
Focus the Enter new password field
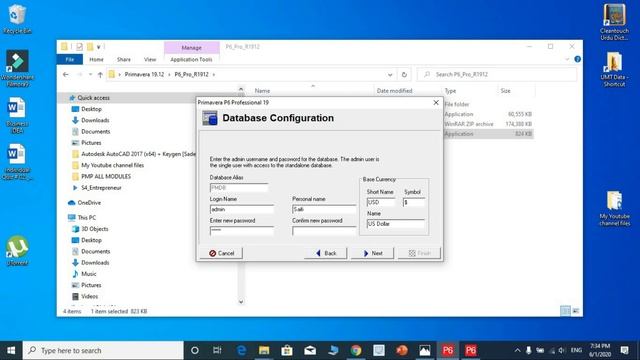(242, 231)
